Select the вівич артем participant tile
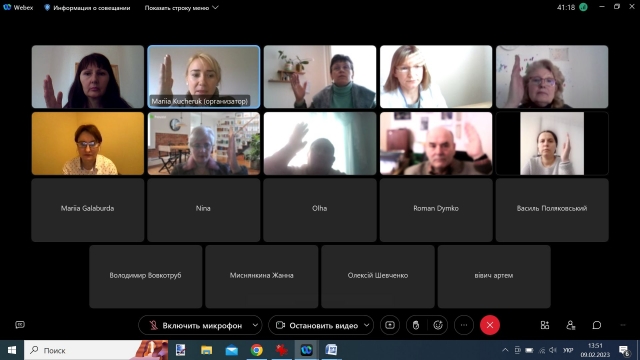Screen dimensions: 640x360 point(494,277)
